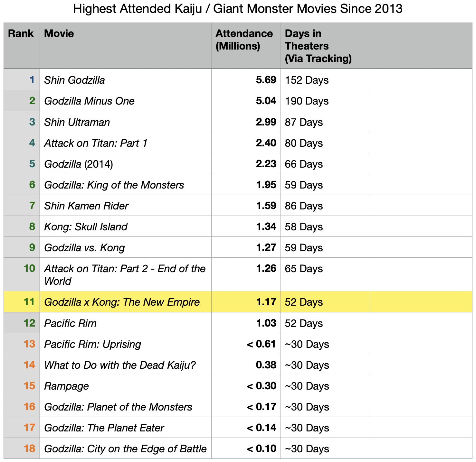Image resolution: width=476 pixels, height=462 pixels.
Task: Select the 'Movie' column header
Action: point(126,46)
